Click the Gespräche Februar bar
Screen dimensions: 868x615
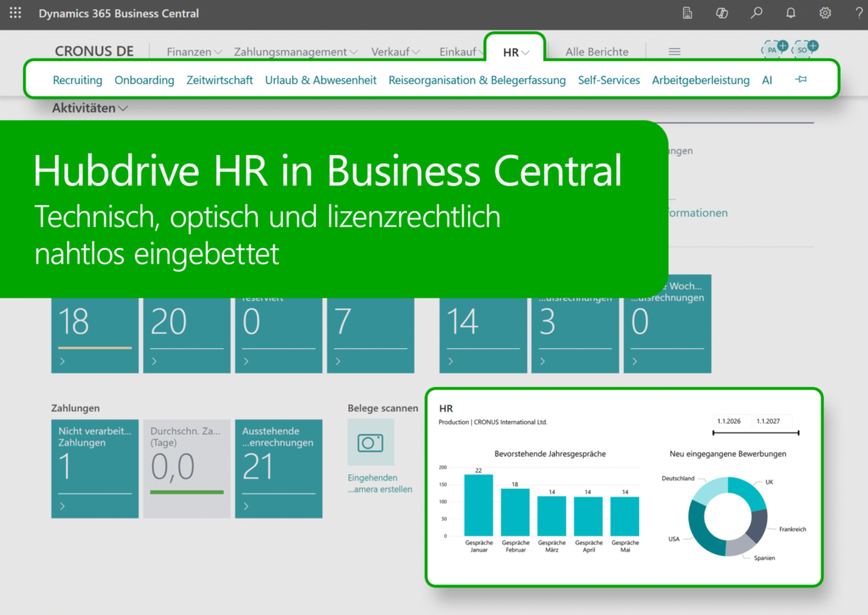(515, 512)
